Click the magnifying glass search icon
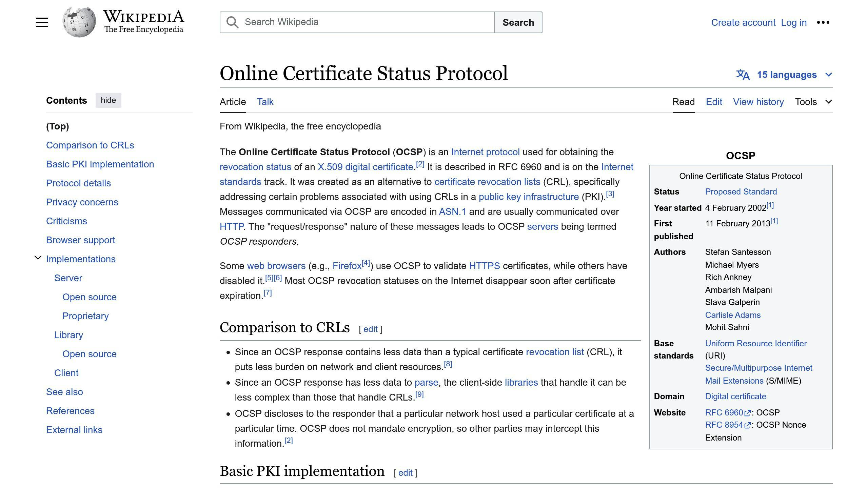 [x=232, y=22]
